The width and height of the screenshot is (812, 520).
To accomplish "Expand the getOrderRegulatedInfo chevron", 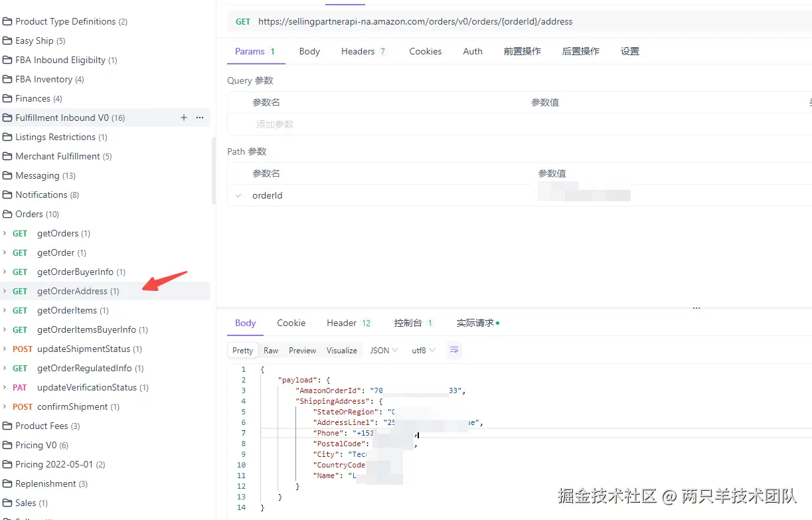I will point(5,368).
